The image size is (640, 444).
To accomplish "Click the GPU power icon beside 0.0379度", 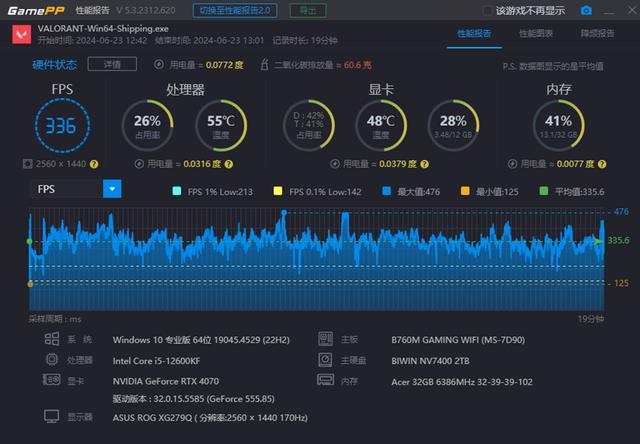I will (335, 164).
